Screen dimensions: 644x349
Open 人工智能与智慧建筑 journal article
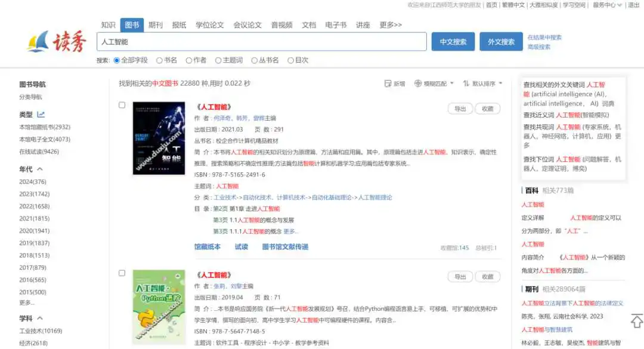click(547, 330)
